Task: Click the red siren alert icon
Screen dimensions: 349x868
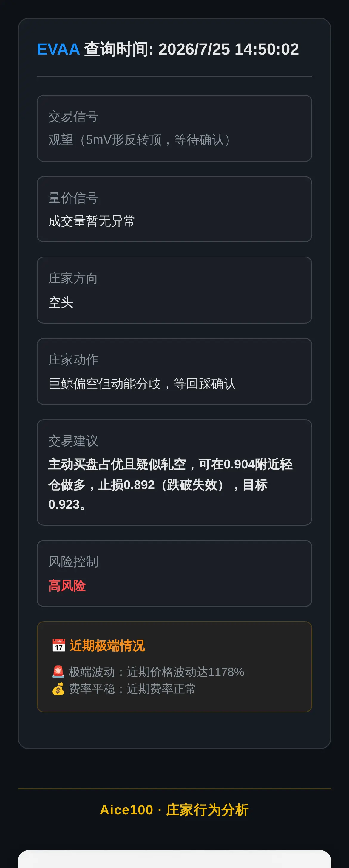Action: 58,672
